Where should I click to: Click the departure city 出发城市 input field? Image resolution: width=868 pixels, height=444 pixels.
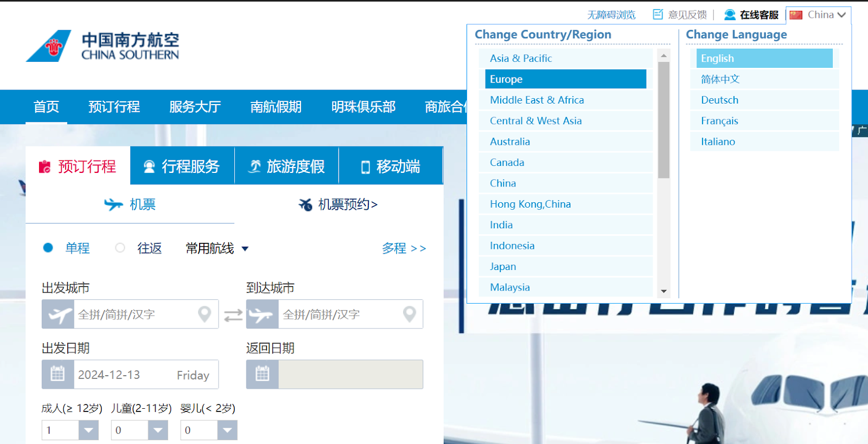coord(130,314)
